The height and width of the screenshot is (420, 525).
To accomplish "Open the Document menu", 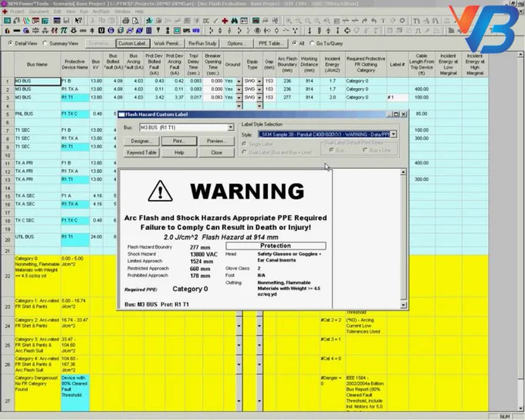I will pyautogui.click(x=39, y=12).
